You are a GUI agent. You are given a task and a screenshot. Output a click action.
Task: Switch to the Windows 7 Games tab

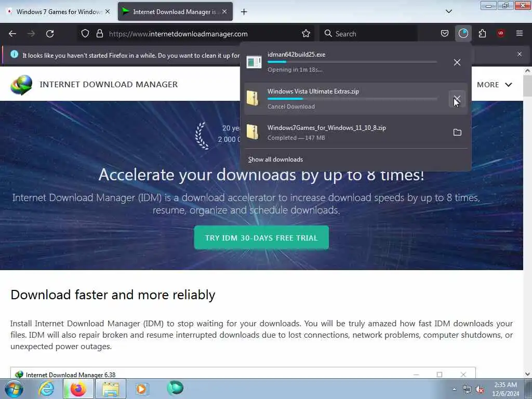(x=58, y=12)
